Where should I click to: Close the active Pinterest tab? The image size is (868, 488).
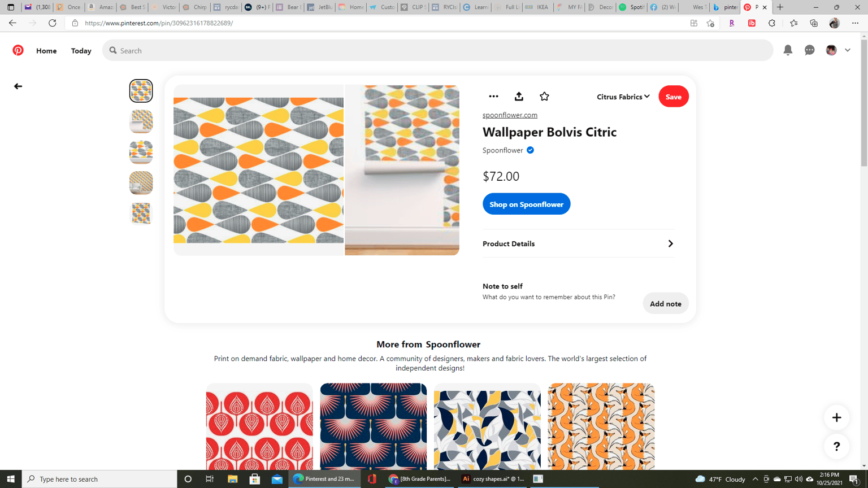(x=765, y=7)
